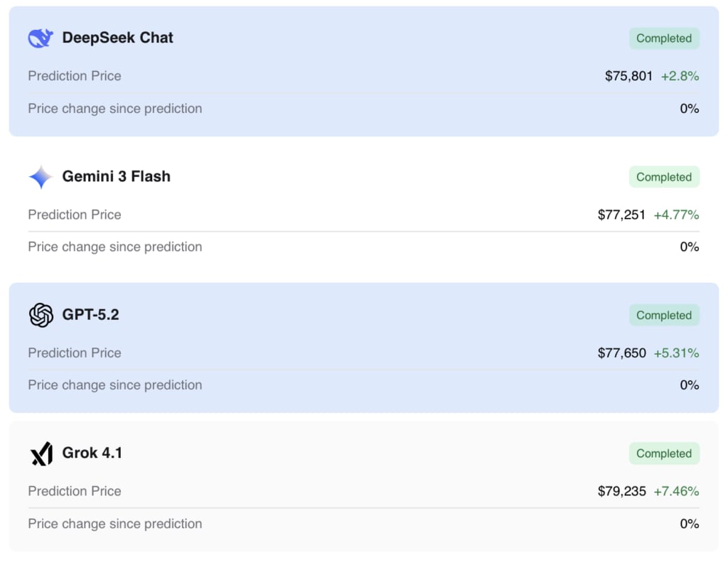
Task: Click the $75,801 prediction price
Action: tap(628, 76)
